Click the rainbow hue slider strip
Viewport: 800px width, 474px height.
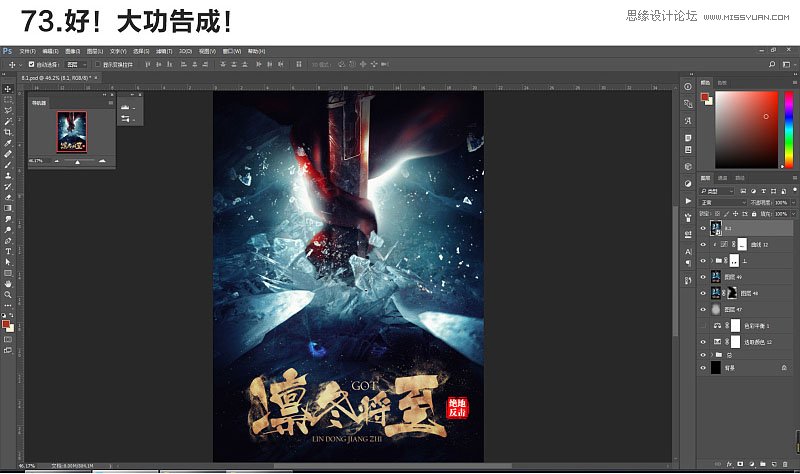789,130
